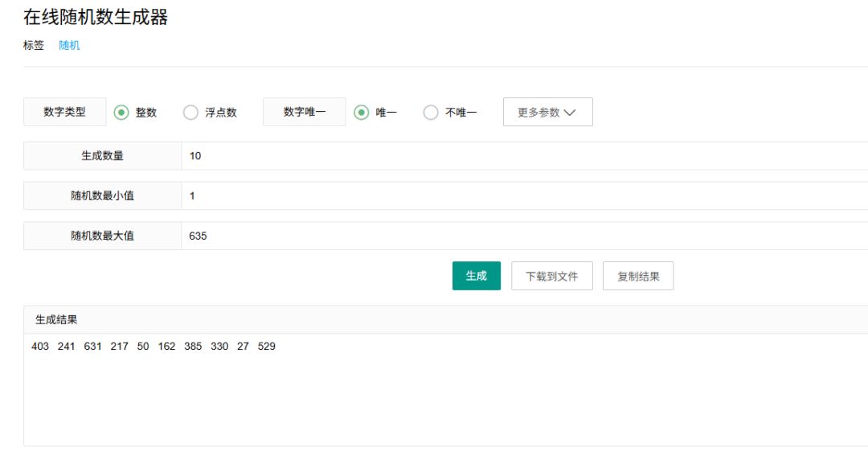Screen dimensions: 868x464
Task: Choose the 唯一 option
Action: pos(362,113)
